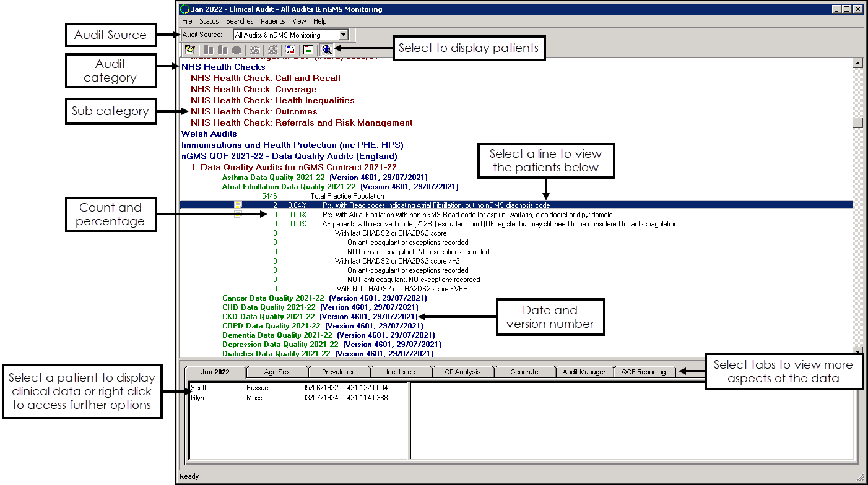The image size is (868, 485).
Task: Expand Cancer Data Quality 2021-22 audit
Action: pos(272,298)
